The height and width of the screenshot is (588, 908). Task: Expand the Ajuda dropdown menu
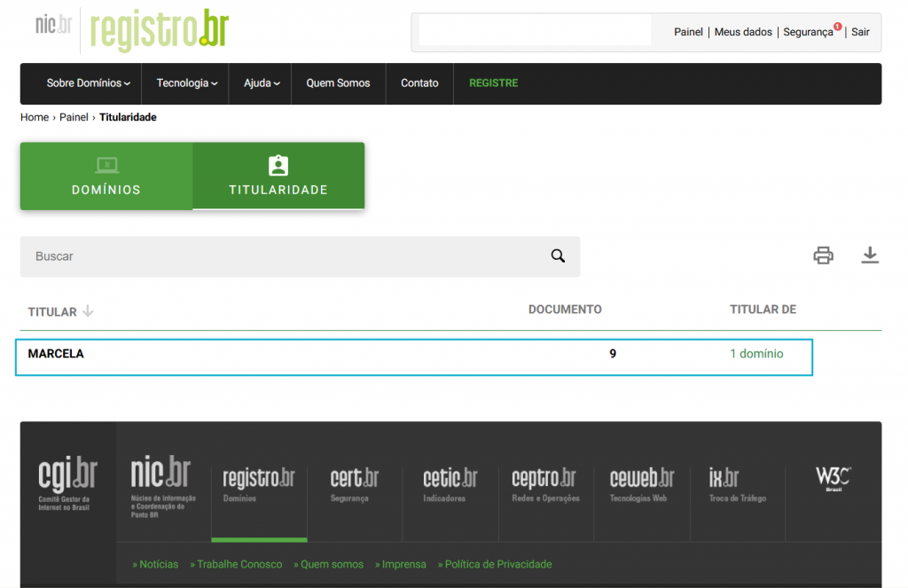point(262,83)
